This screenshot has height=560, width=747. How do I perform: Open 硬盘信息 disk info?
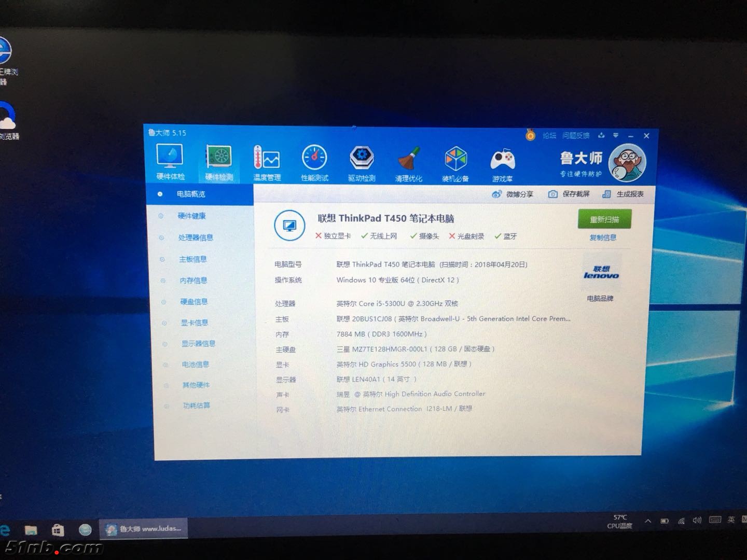click(x=194, y=301)
